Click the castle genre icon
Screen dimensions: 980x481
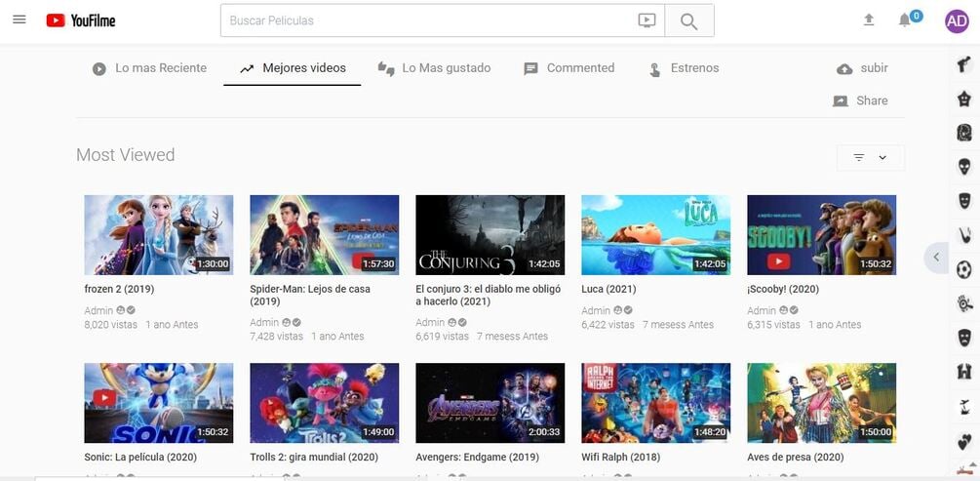964,372
